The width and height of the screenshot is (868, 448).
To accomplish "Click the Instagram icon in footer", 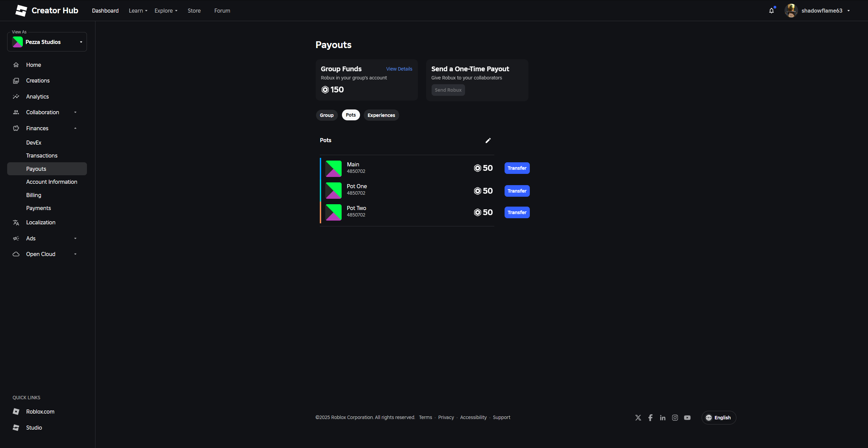I will (x=675, y=418).
